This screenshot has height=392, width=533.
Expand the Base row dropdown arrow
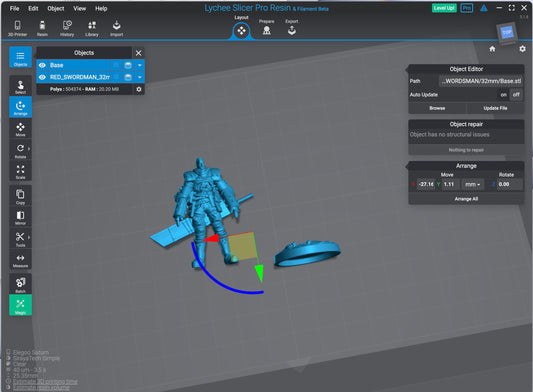pos(139,65)
